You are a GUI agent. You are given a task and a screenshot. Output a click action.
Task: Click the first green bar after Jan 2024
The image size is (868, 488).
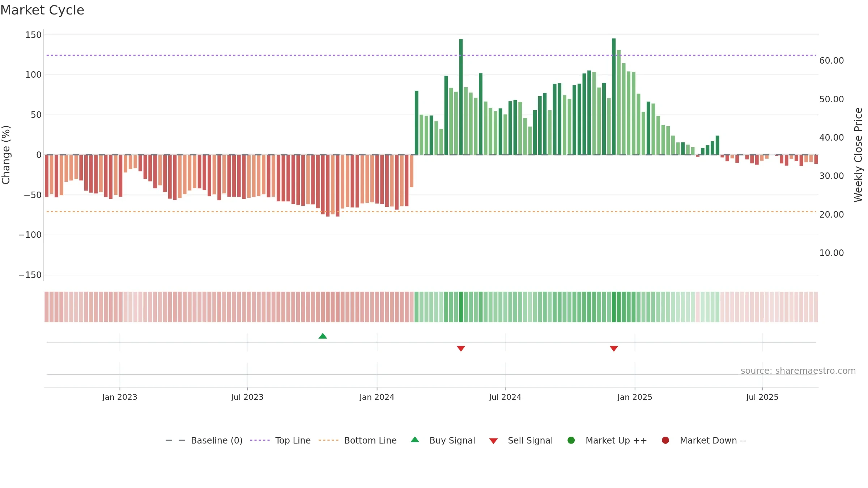416,123
